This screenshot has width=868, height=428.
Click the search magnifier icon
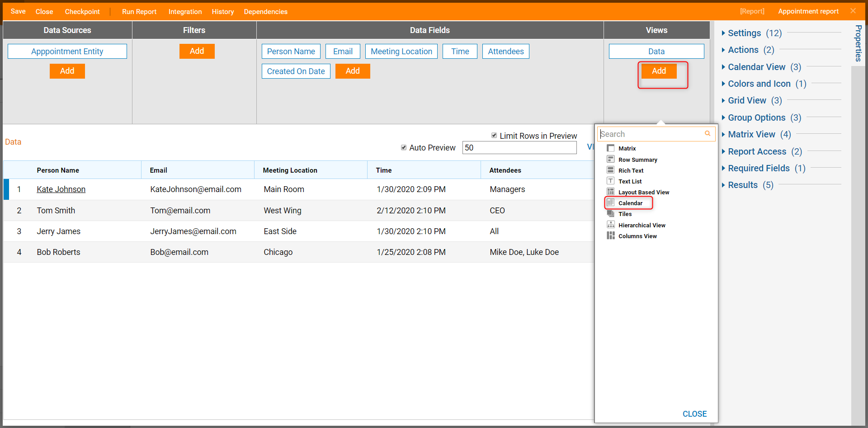point(708,133)
